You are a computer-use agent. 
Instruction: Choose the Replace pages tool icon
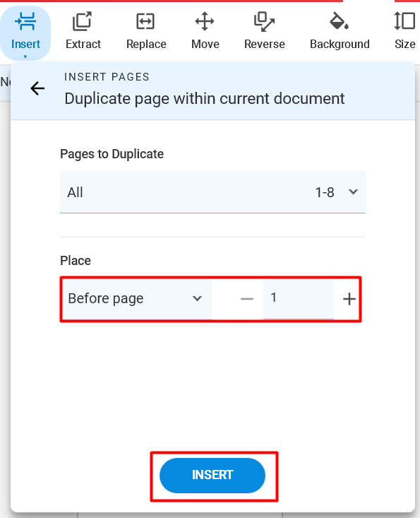(145, 21)
